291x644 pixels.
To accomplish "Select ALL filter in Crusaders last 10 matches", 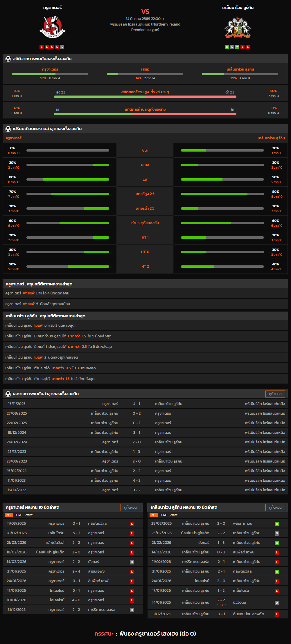I will pos(9,515).
